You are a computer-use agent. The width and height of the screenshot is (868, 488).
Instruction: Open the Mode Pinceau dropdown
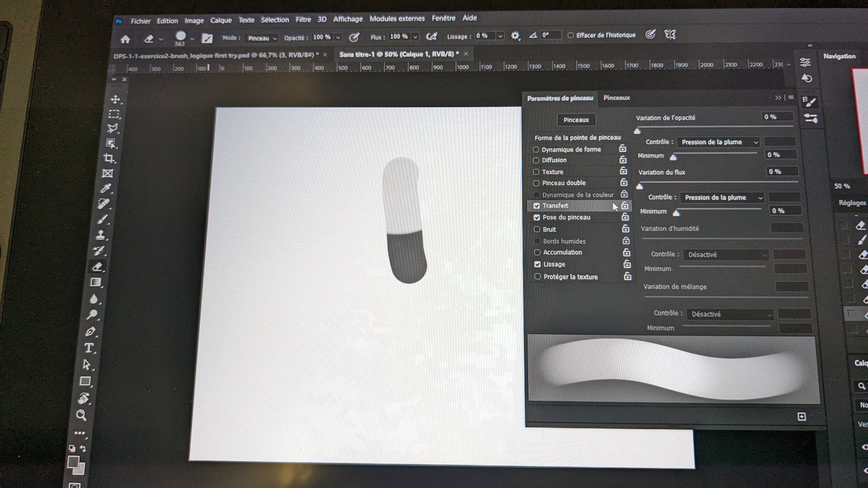262,38
